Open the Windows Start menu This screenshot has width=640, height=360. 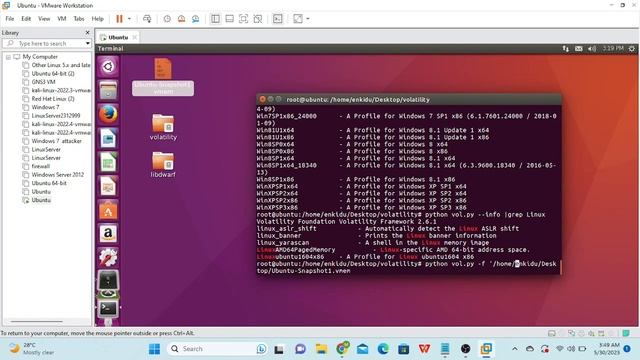coord(154,349)
